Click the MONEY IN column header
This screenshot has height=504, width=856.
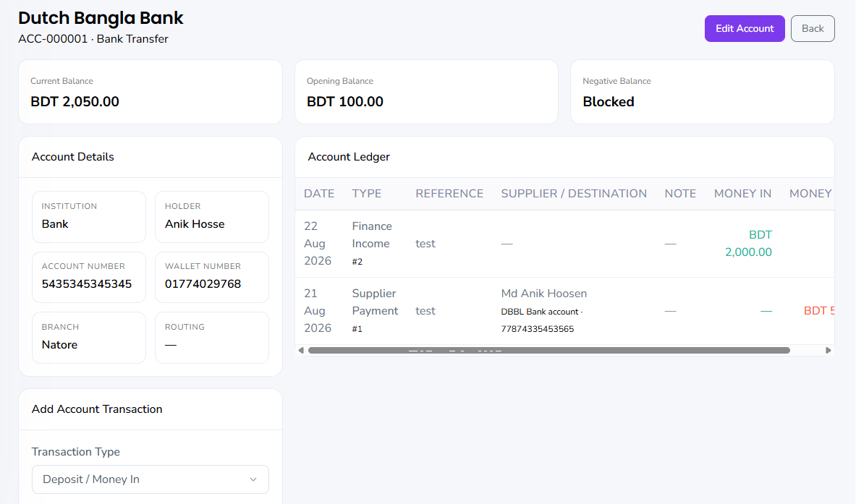coord(742,193)
